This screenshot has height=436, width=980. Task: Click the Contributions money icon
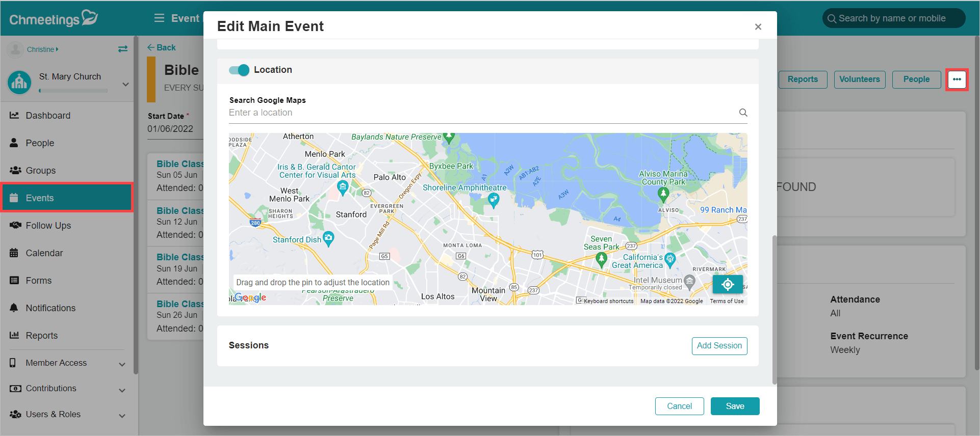click(x=15, y=388)
